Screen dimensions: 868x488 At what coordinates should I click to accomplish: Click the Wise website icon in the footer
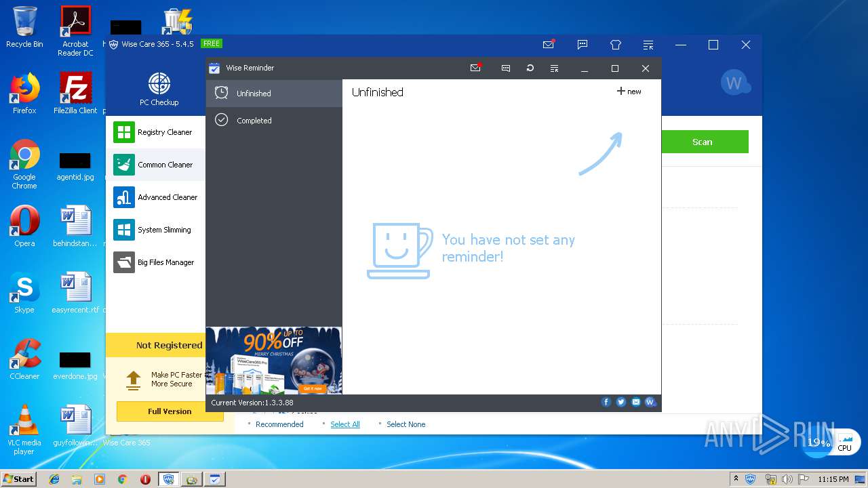pos(650,402)
